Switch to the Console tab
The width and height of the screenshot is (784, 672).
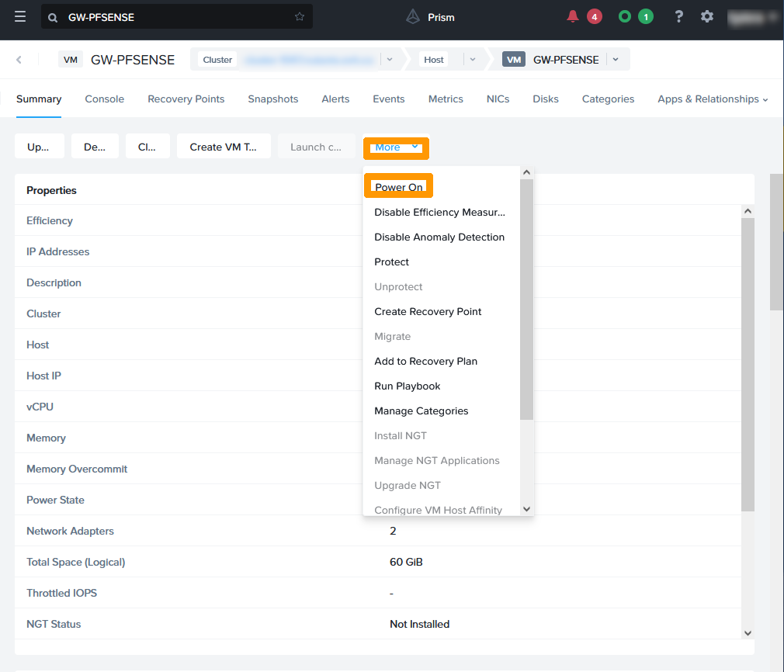[x=104, y=99]
